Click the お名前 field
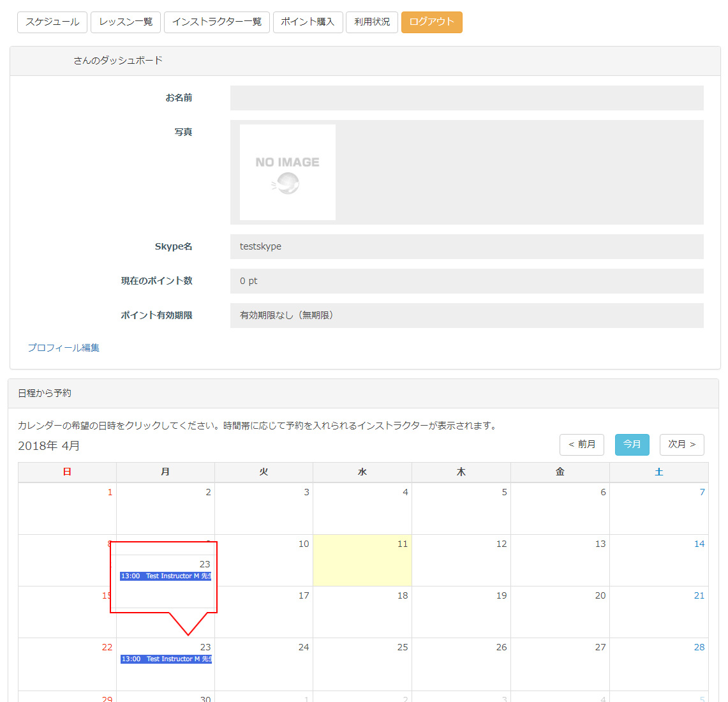728x702 pixels. coord(466,98)
